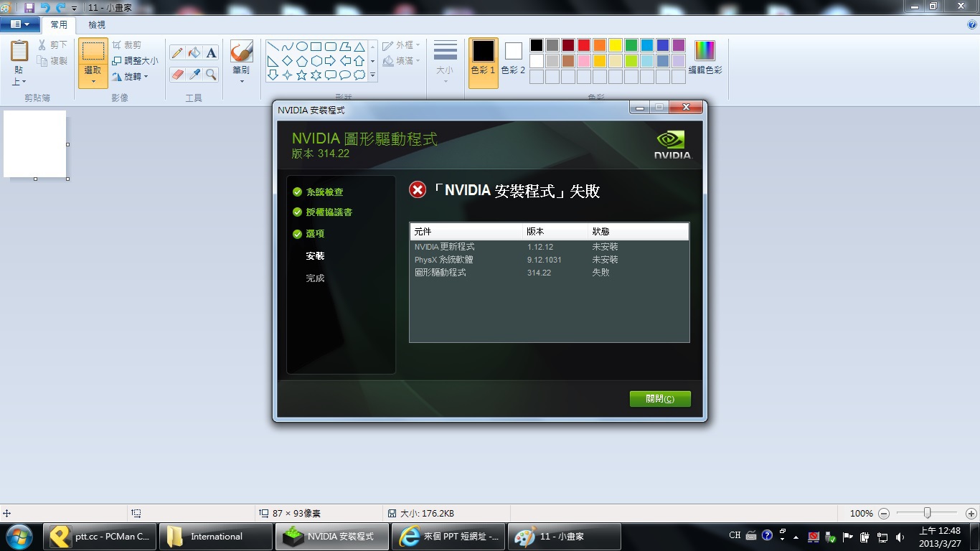This screenshot has width=980, height=551.
Task: Choose the five-point star shape
Action: tap(302, 75)
